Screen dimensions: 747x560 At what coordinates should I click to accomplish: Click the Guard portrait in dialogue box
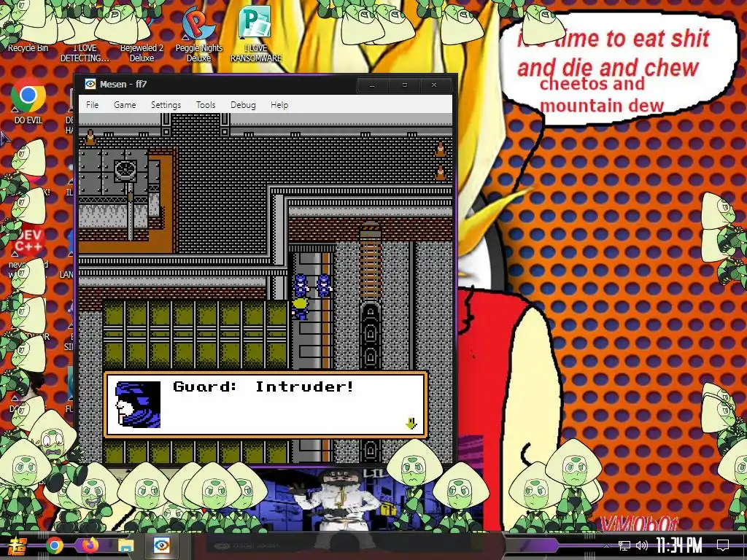coord(138,404)
